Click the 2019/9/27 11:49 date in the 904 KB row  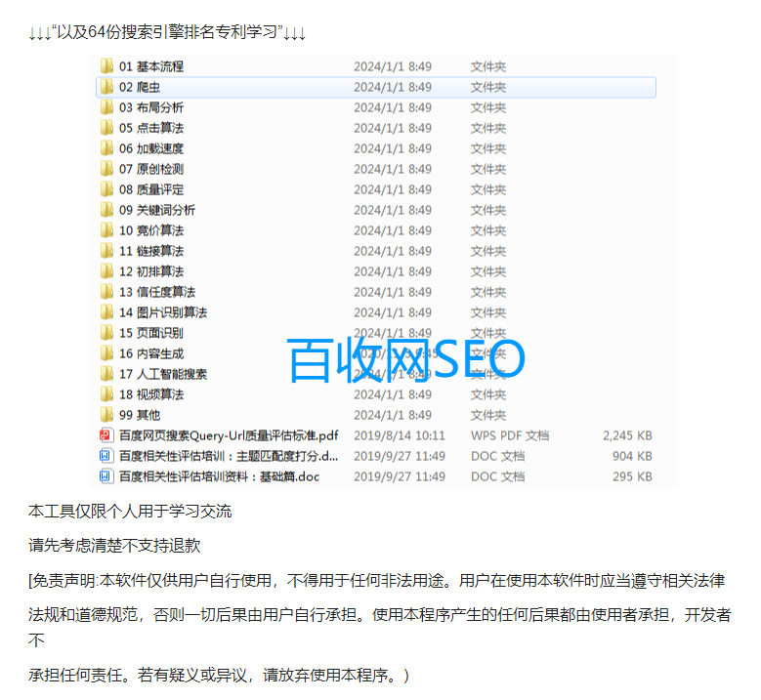coord(399,456)
